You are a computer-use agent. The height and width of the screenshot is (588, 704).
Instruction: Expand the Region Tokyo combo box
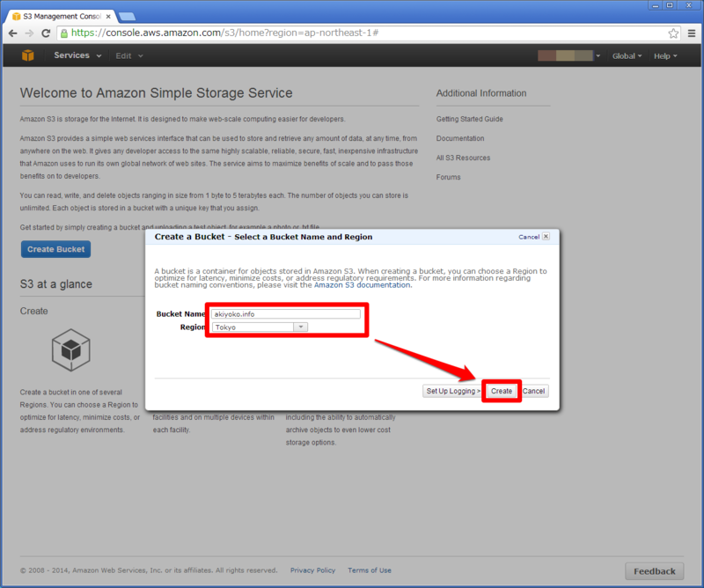click(x=260, y=327)
